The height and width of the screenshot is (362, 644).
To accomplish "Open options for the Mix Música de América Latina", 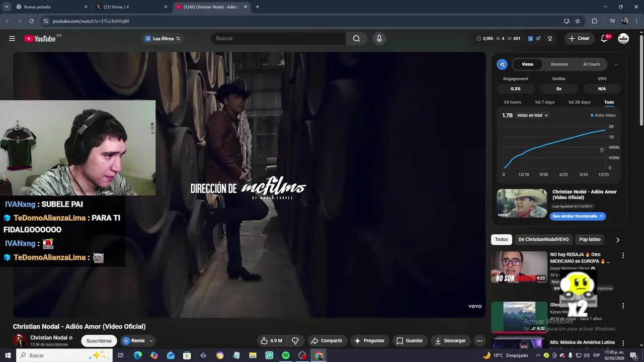I will pyautogui.click(x=623, y=343).
